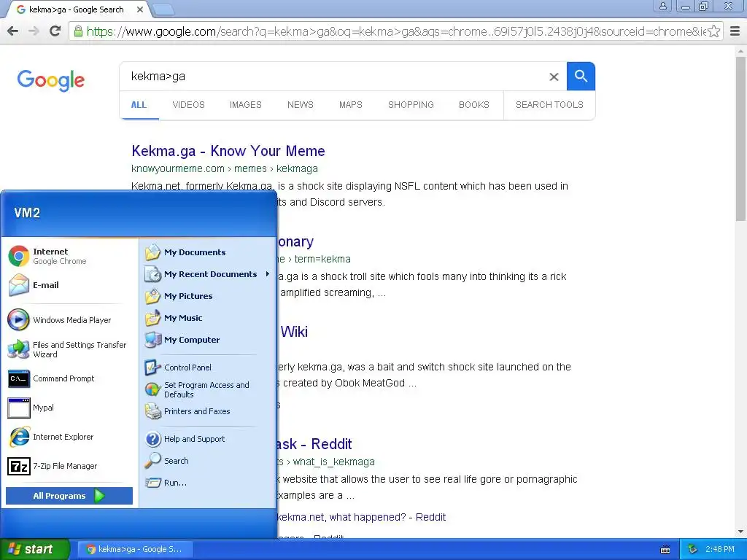Viewport: 747px width, 560px height.
Task: Open Chrome's hamburger menu
Action: [735, 31]
